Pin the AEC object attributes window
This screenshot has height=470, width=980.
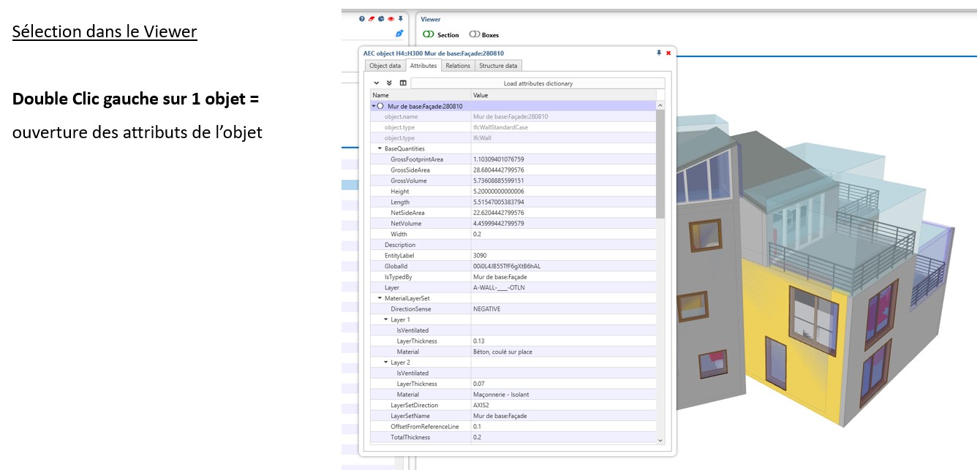659,53
